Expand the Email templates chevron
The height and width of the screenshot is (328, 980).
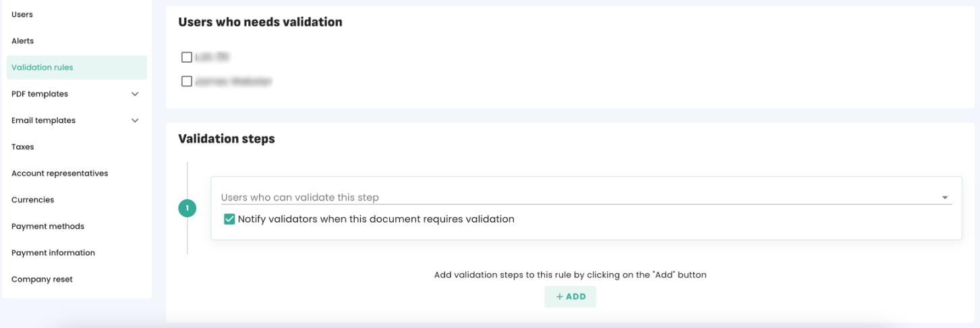(x=135, y=121)
